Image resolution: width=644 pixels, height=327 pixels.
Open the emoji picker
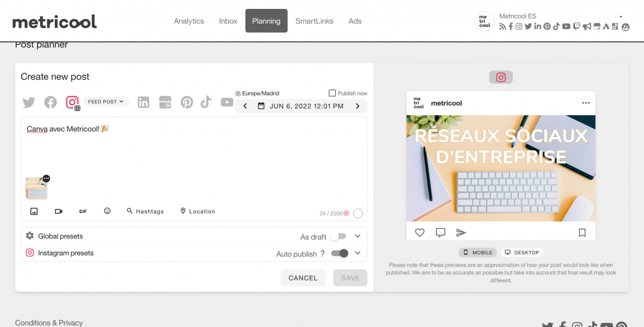coord(107,211)
